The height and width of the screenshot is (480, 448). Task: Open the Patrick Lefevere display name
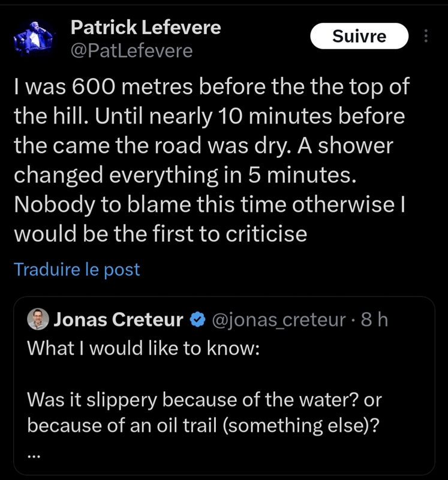click(x=145, y=28)
